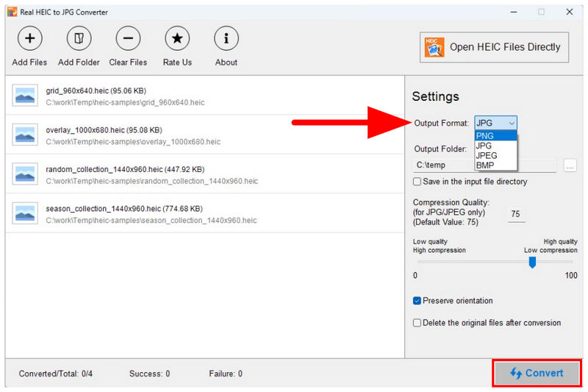Click the Add Files plus icon
Screen dimensions: 588x392
pyautogui.click(x=29, y=38)
